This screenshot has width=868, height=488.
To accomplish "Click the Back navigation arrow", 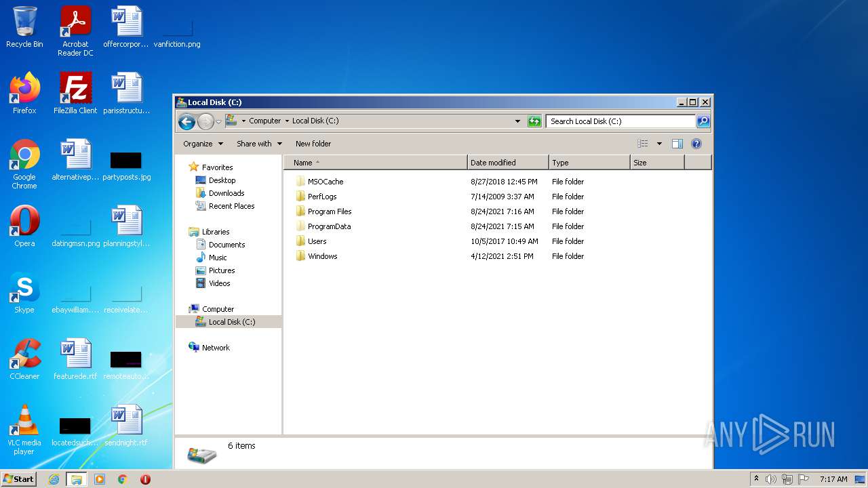I will [x=186, y=121].
